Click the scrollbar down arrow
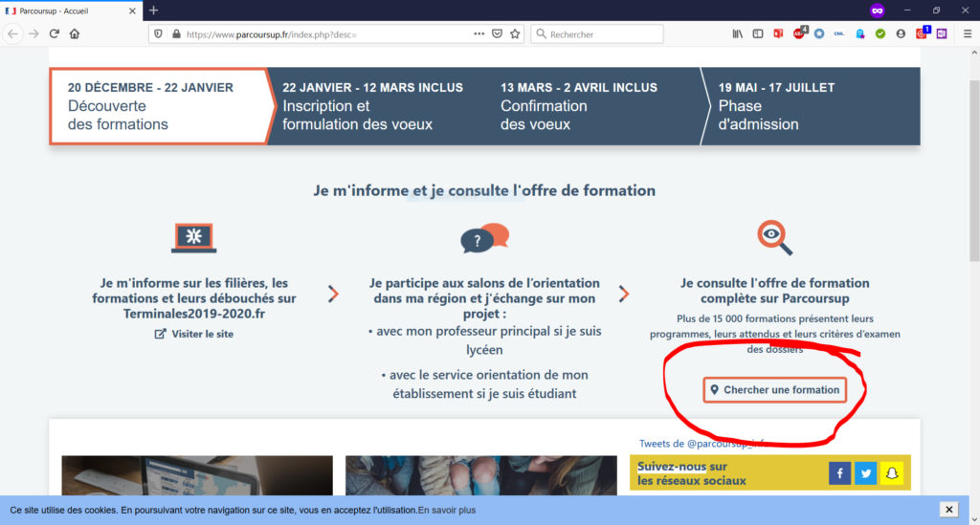The height and width of the screenshot is (525, 980). click(974, 519)
